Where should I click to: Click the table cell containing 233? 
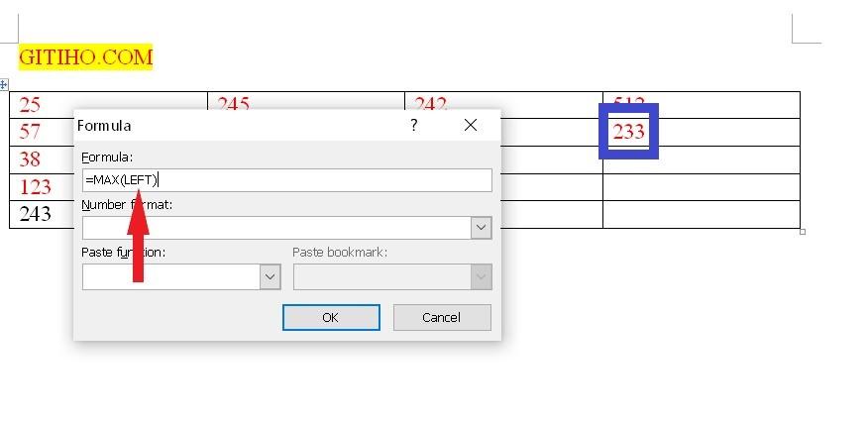pos(628,132)
